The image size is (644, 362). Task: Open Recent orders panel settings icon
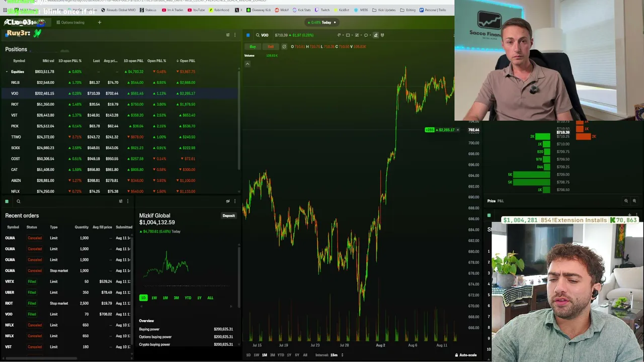(x=120, y=201)
